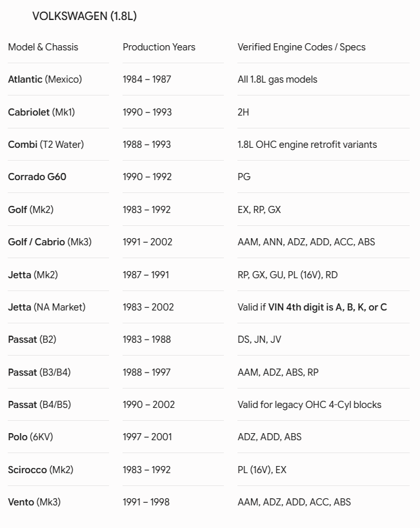Click the VIN 4th digit bold text
Screen dimensions: 420x528
[x=327, y=307]
